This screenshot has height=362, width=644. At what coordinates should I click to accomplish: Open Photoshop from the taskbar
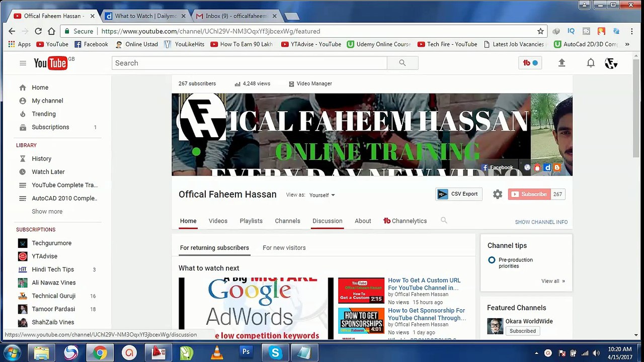246,353
